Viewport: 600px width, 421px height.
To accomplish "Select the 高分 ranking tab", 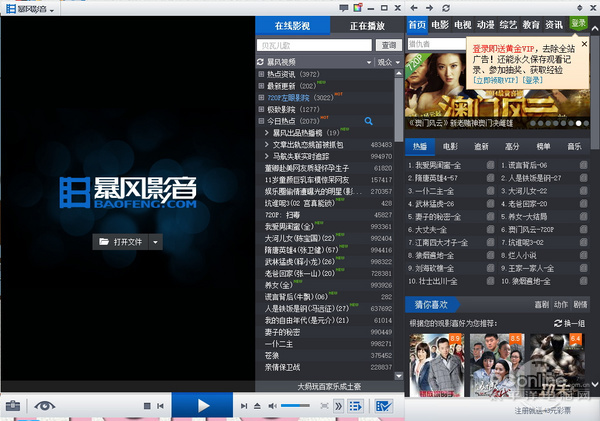I will point(512,147).
